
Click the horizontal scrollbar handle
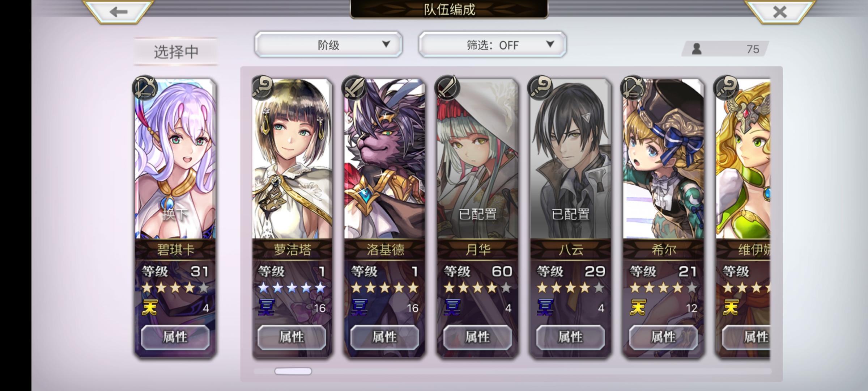(293, 371)
